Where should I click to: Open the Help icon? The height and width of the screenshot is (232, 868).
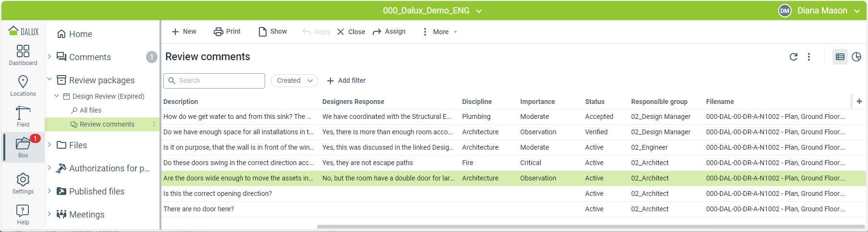pos(23,211)
